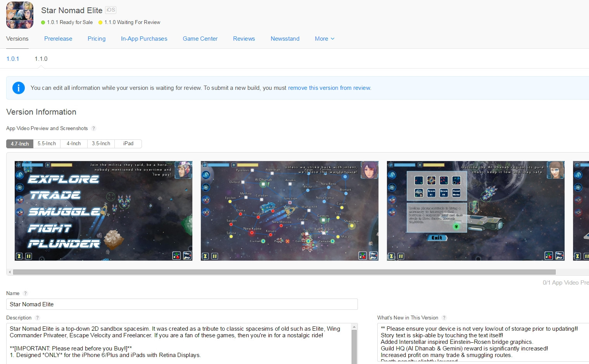Open the help icon next to Description
Viewport: 589px width, 364px height.
click(x=38, y=318)
